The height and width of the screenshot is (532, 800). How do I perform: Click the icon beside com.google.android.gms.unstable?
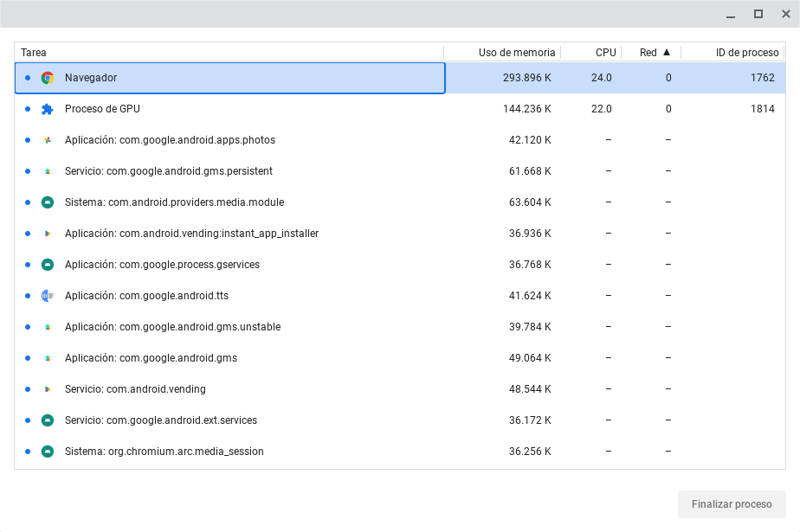pyautogui.click(x=48, y=326)
